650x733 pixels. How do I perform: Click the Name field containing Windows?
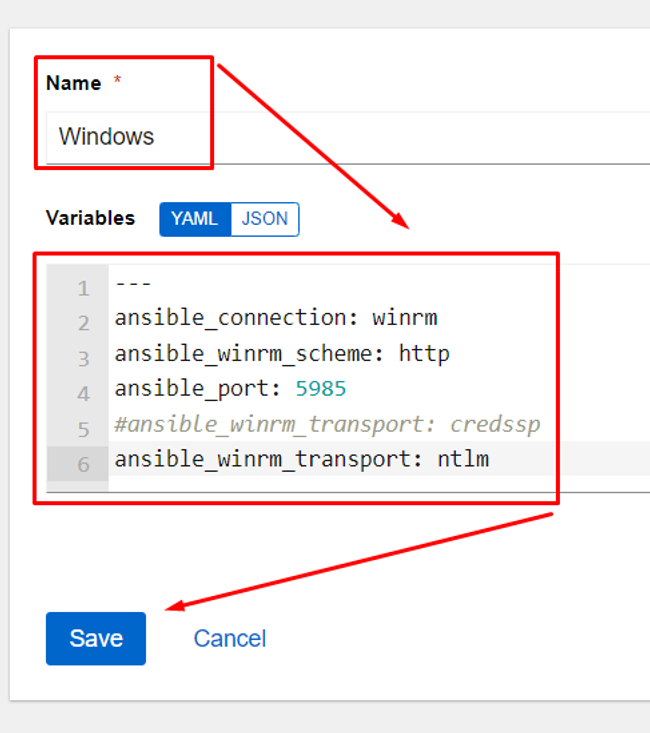pyautogui.click(x=348, y=137)
